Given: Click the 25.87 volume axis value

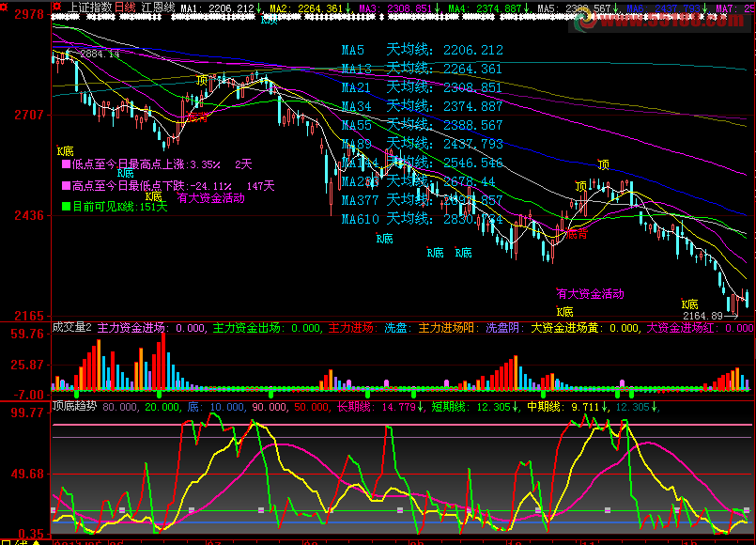Looking at the screenshot, I should (x=27, y=365).
